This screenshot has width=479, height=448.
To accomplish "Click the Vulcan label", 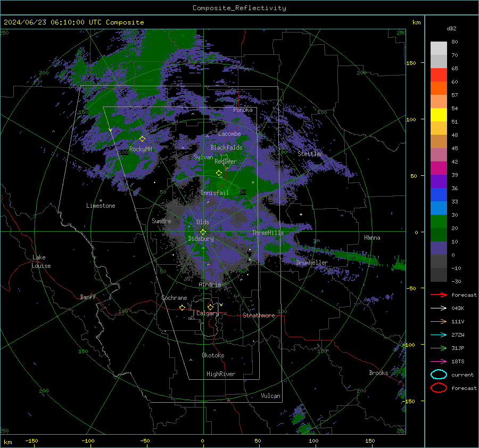I will pyautogui.click(x=270, y=396).
